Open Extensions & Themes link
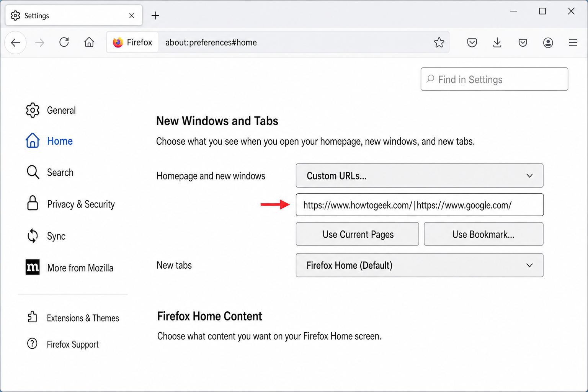 [83, 318]
